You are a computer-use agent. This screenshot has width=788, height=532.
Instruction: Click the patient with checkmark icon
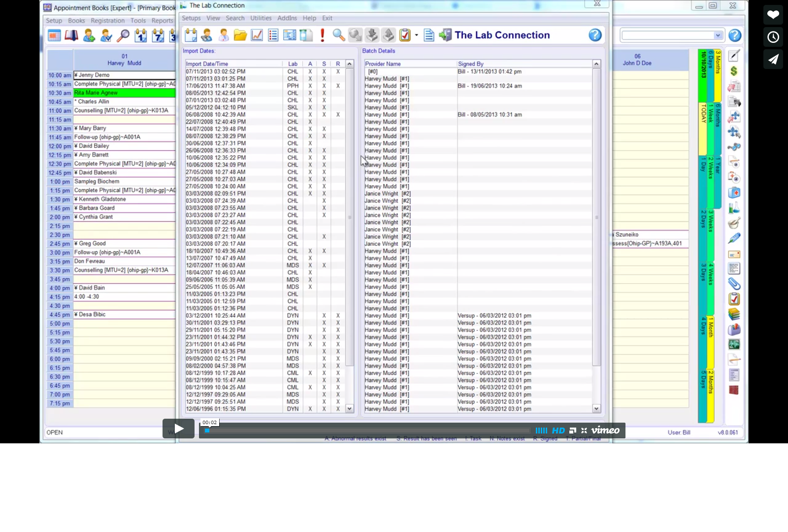(x=106, y=35)
